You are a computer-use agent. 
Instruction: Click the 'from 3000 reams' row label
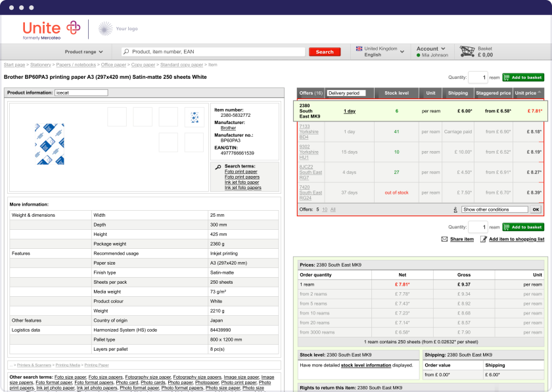(x=317, y=332)
